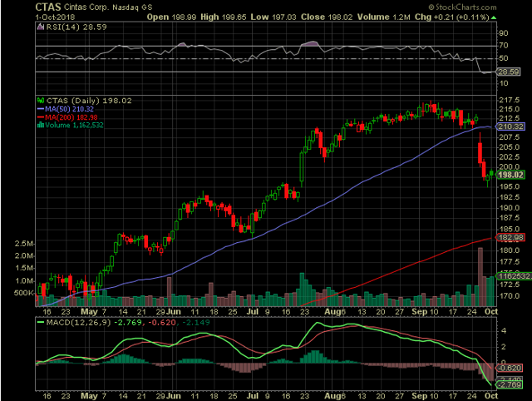
Task: Click the green up arrow after Chg percentage
Action: pyautogui.click(x=494, y=17)
